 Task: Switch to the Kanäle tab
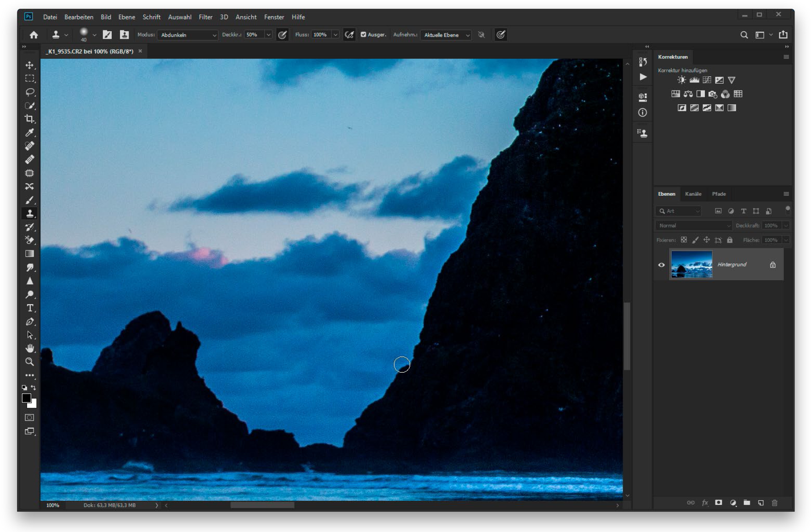(x=693, y=194)
